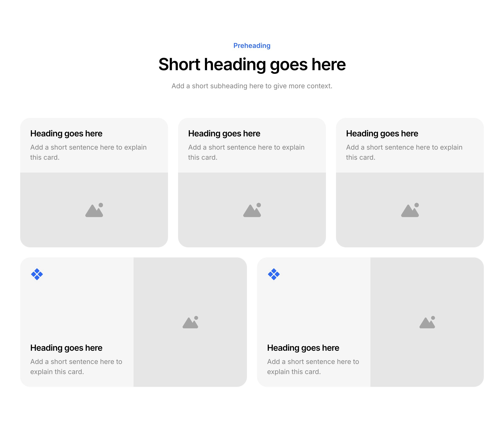
Task: Click description sentence in top-left card
Action: click(88, 152)
